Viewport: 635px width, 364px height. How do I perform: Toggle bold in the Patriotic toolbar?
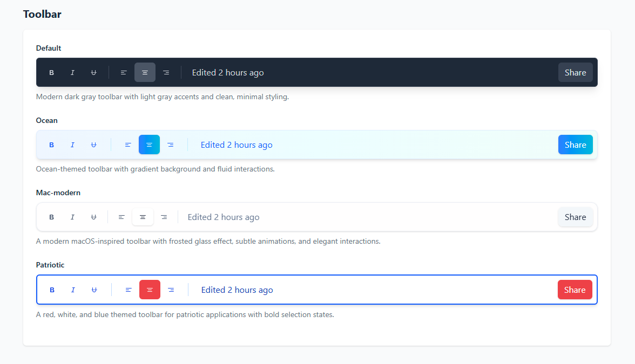click(52, 290)
